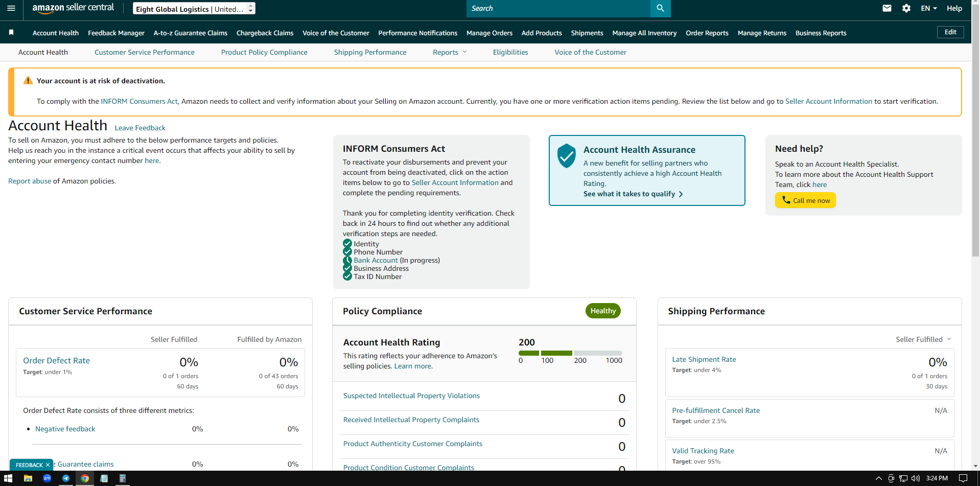This screenshot has height=486, width=980.
Task: Open Voice of the Customer sub-tab
Action: click(x=590, y=52)
